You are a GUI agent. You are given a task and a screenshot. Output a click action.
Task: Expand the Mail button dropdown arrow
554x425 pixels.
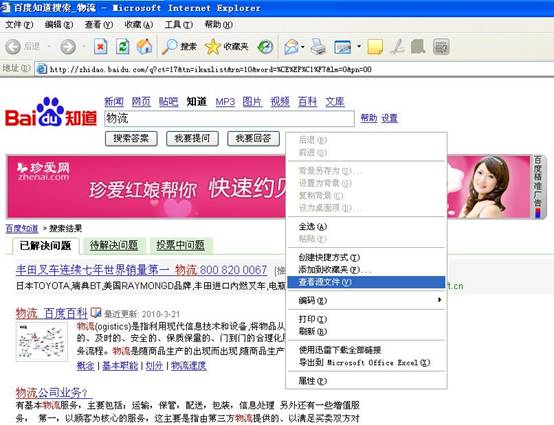click(303, 47)
